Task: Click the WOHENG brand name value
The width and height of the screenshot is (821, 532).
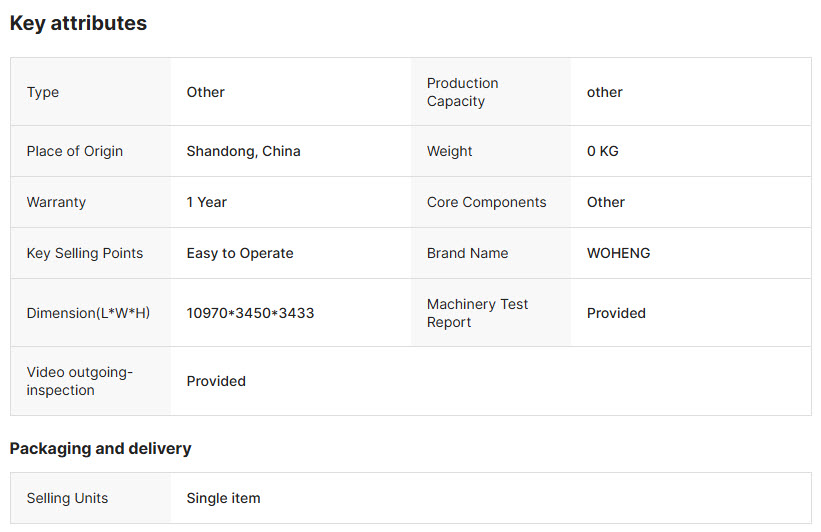Action: pos(618,253)
